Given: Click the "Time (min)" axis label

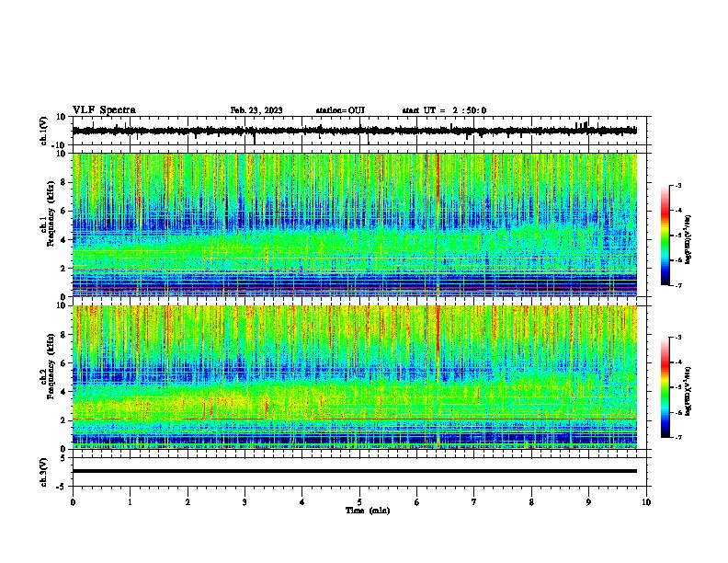Looking at the screenshot, I should [368, 511].
